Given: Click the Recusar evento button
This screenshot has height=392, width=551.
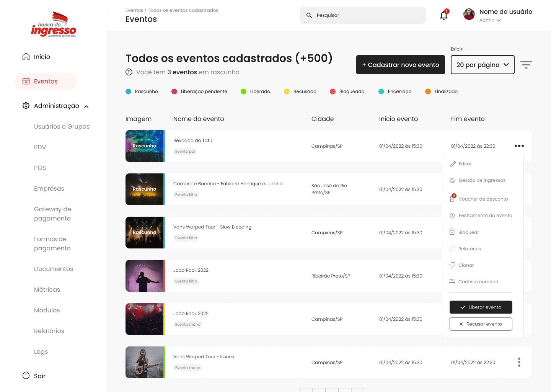Looking at the screenshot, I should click(x=481, y=324).
